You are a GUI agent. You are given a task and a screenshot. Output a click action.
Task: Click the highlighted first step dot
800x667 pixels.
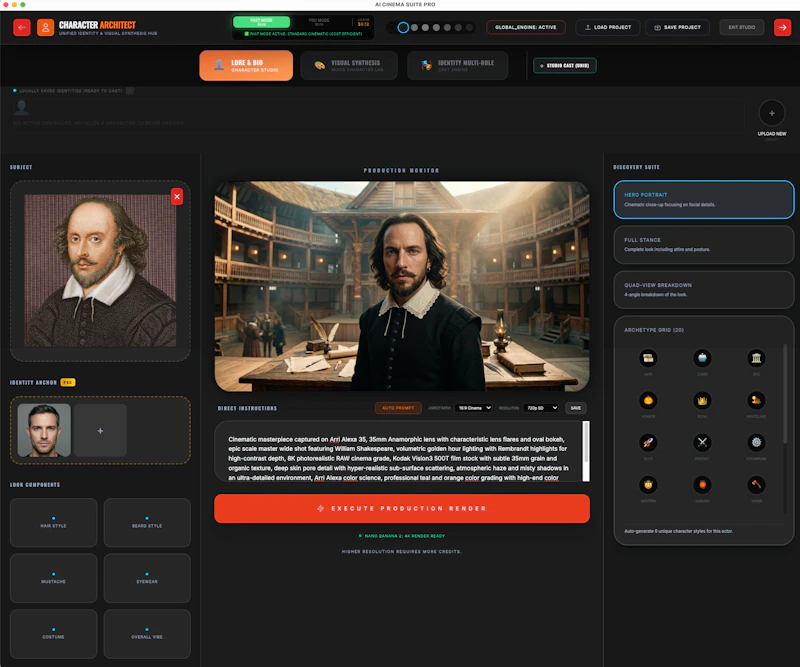coord(403,28)
